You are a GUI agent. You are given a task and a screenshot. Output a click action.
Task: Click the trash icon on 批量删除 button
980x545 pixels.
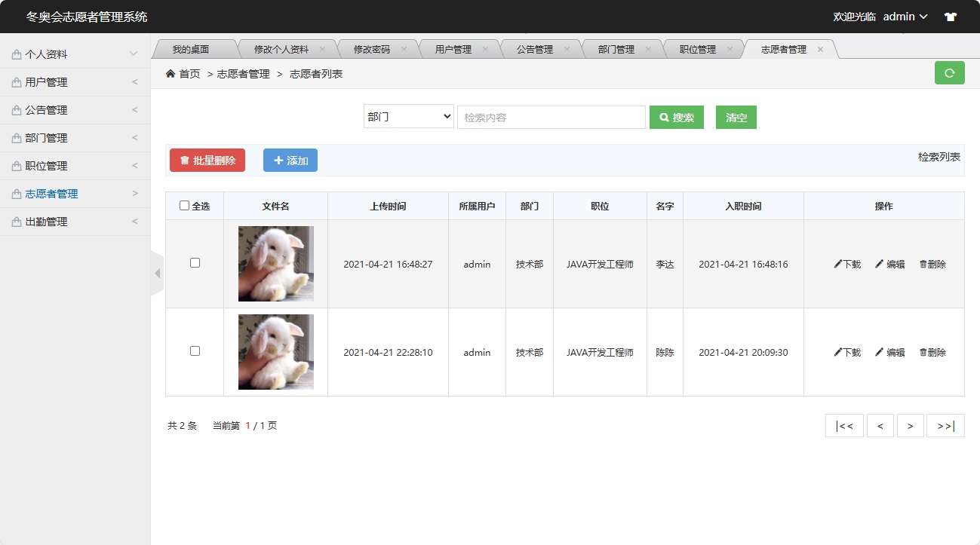pyautogui.click(x=183, y=160)
